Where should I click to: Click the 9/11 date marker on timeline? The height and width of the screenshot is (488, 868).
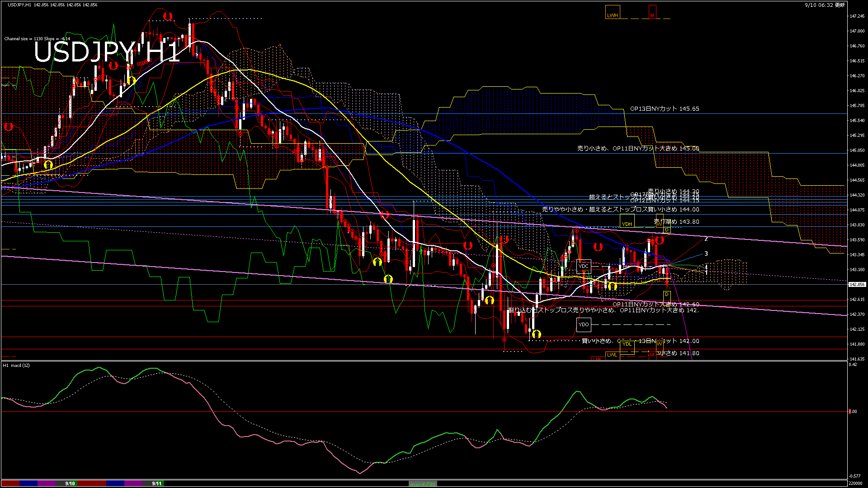(x=156, y=483)
